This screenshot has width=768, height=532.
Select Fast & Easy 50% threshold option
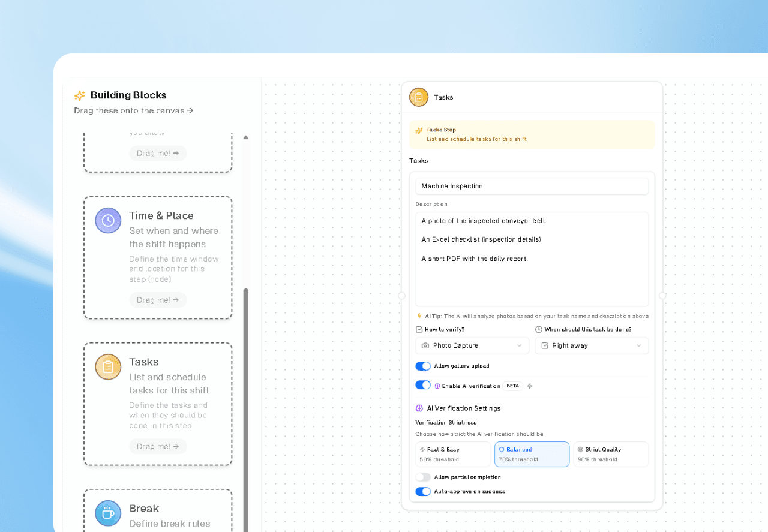coord(453,454)
